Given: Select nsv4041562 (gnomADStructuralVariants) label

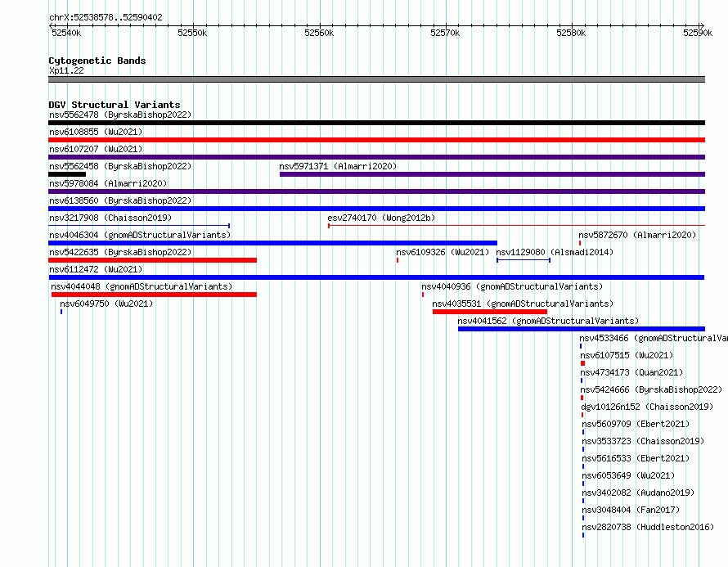Looking at the screenshot, I should [x=548, y=321].
